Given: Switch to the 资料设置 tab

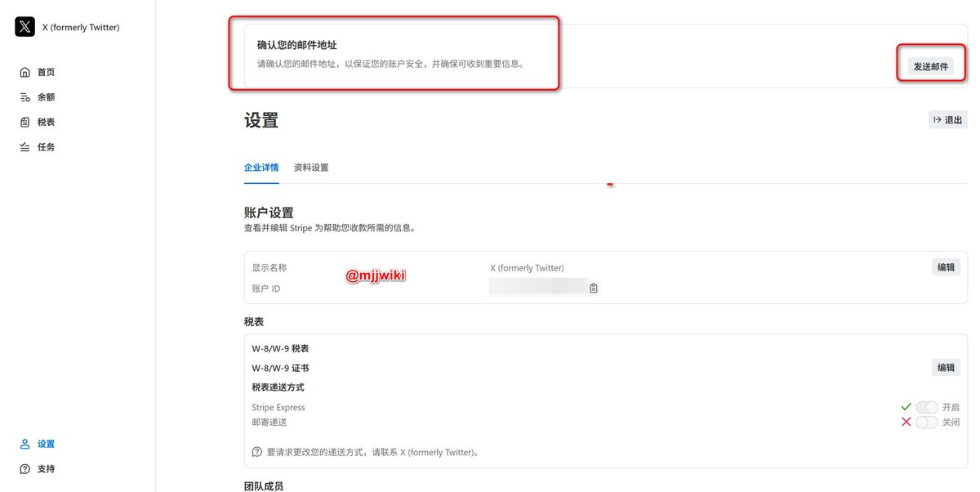Looking at the screenshot, I should pyautogui.click(x=311, y=168).
